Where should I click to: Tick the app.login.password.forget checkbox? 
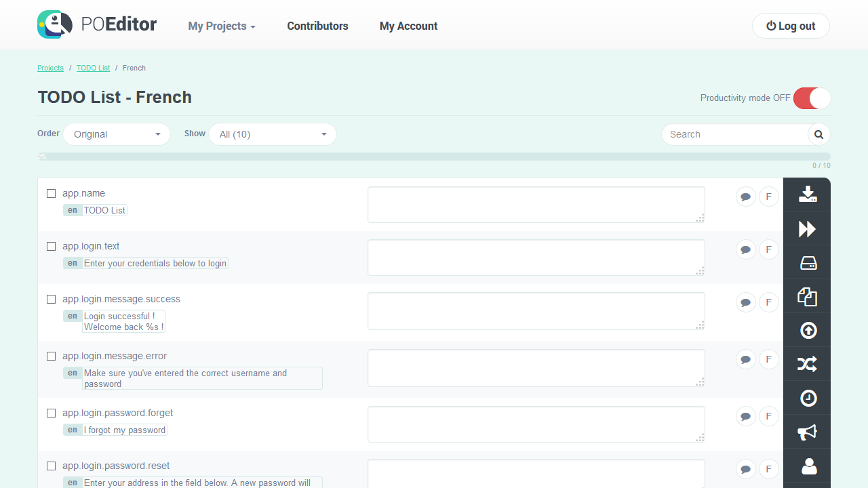(x=51, y=413)
